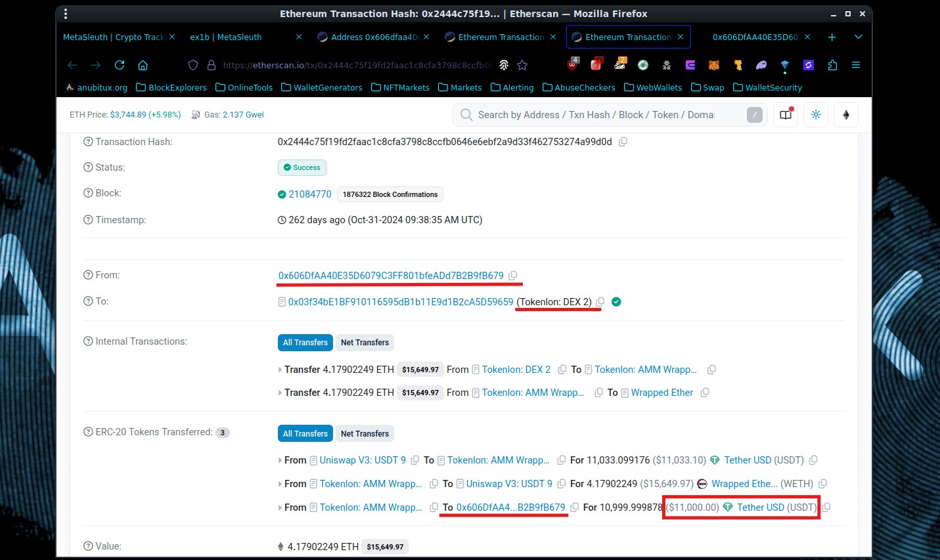The image size is (940, 560).
Task: Go back to previous page
Action: (x=72, y=65)
